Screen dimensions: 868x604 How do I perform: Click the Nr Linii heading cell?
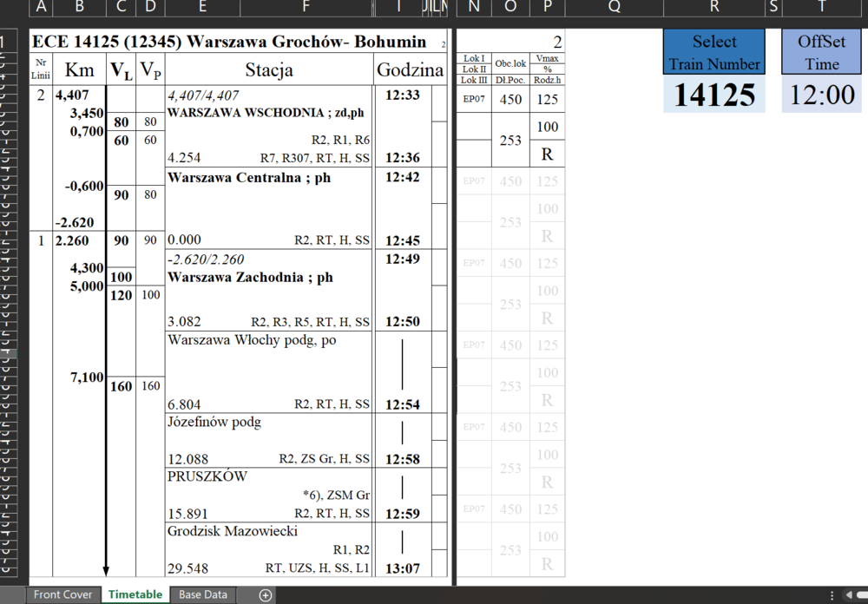coord(41,69)
